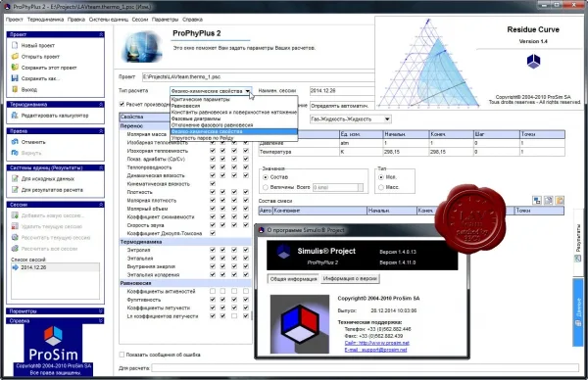Open the prosim.net website link
This screenshot has width=588, height=380.
pyautogui.click(x=377, y=343)
